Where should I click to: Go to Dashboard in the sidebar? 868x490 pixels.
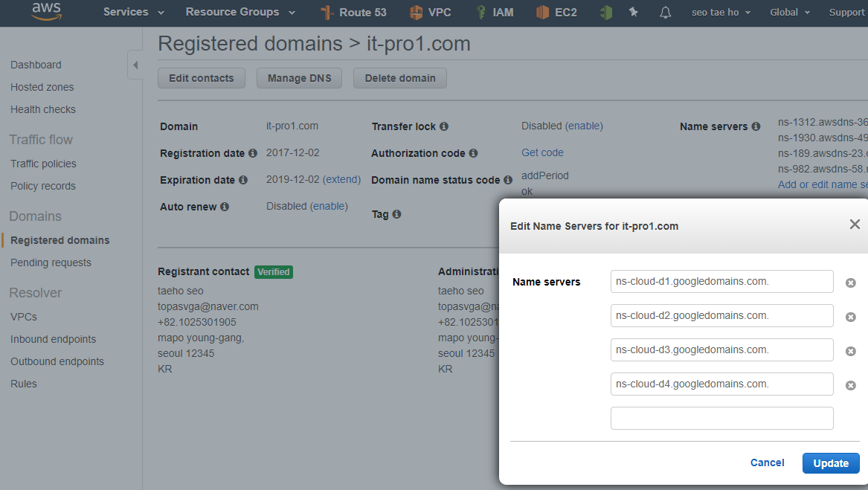point(36,65)
